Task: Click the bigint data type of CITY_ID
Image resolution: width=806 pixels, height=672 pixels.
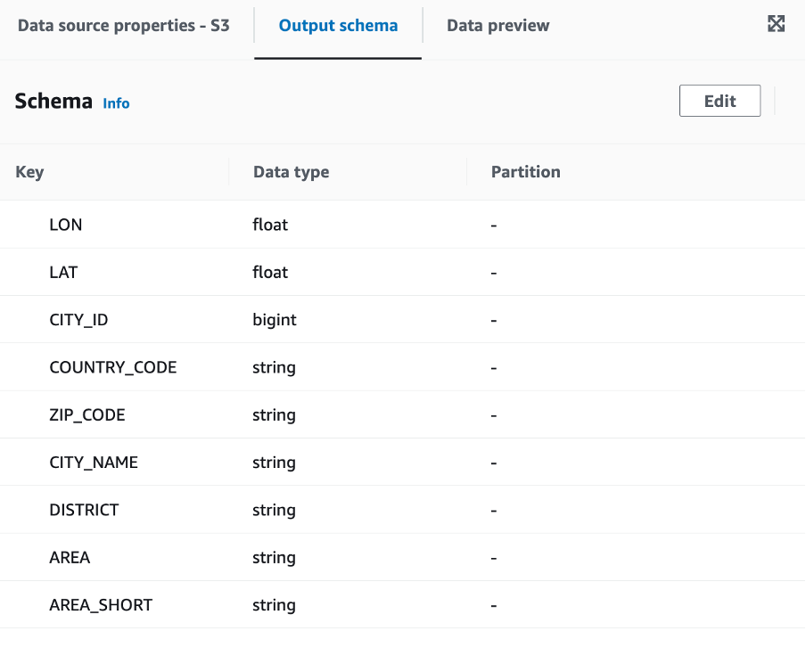Action: point(275,320)
